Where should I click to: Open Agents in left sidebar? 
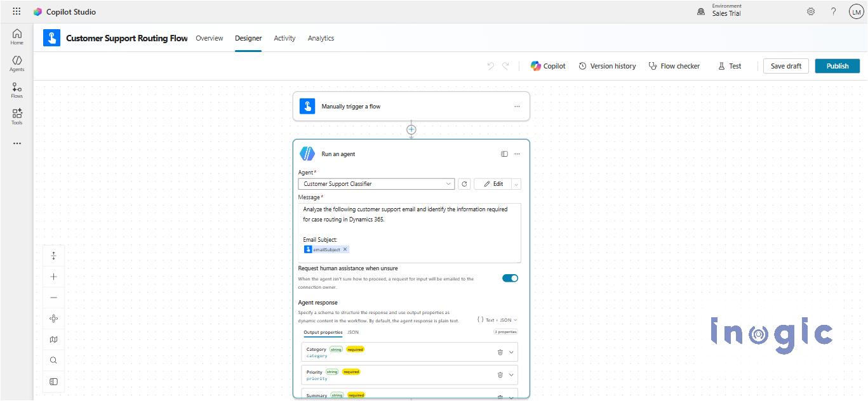coord(17,63)
